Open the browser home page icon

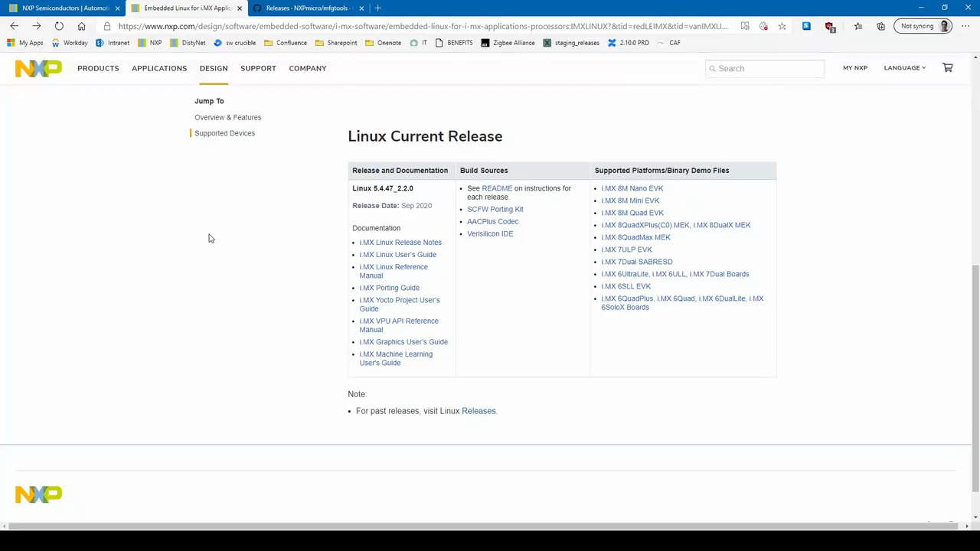81,26
